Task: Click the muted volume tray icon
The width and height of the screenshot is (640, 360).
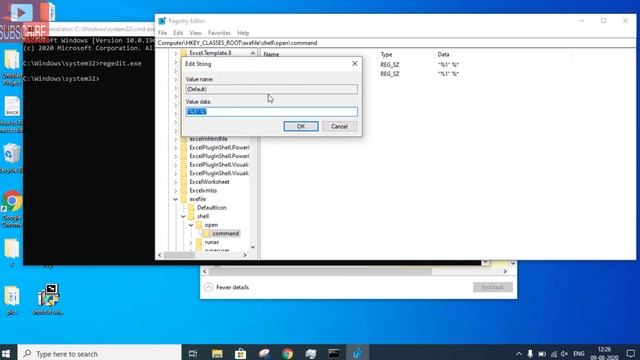Action: coord(564,354)
